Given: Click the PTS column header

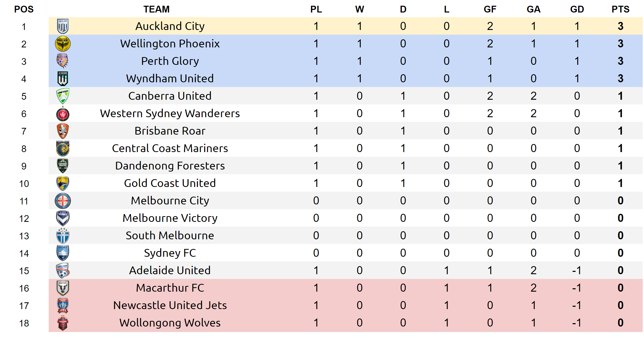Looking at the screenshot, I should click(620, 9).
